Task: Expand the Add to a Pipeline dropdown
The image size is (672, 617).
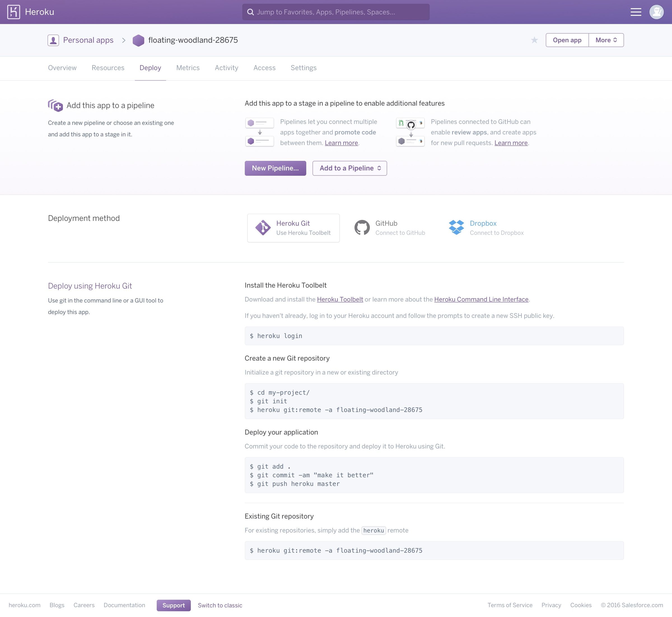Action: [350, 168]
